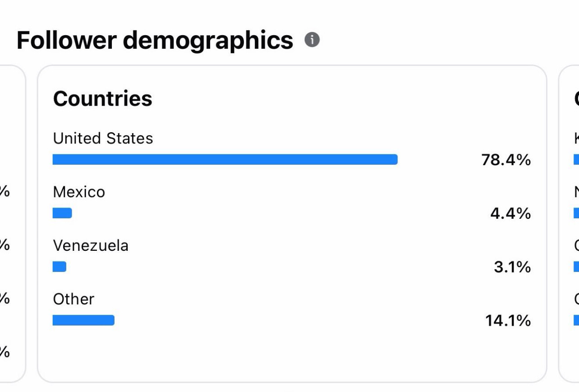579x392 pixels.
Task: Click the 14.1% value
Action: (x=508, y=321)
